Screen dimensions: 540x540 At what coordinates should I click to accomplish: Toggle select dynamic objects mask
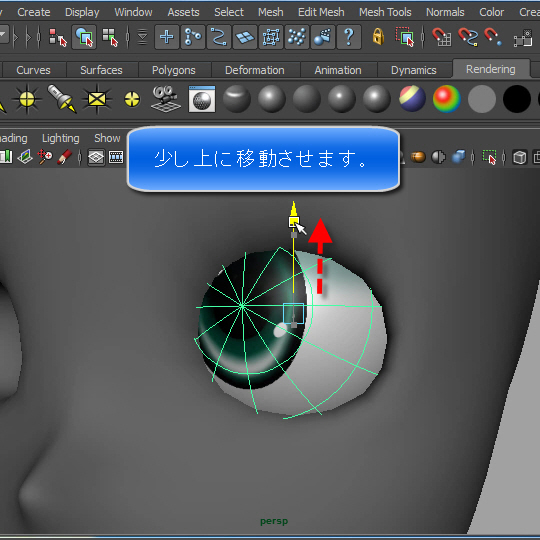[297, 37]
